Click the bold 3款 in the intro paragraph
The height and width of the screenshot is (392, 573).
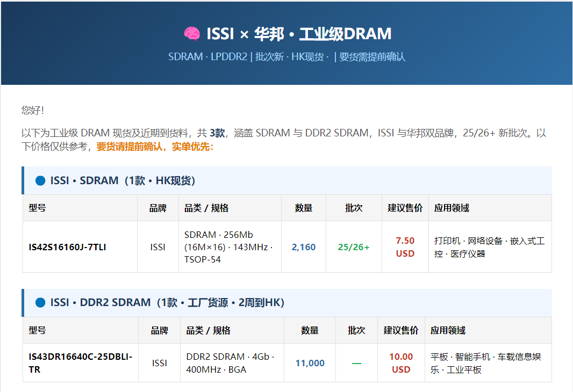coord(217,133)
